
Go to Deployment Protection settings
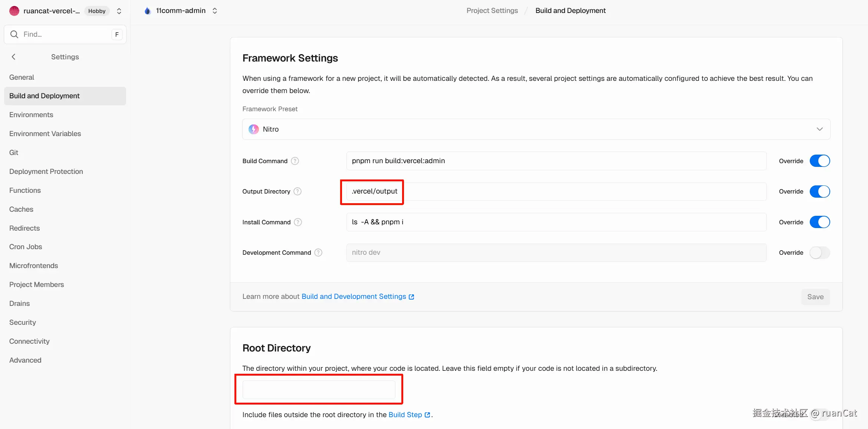(x=46, y=171)
